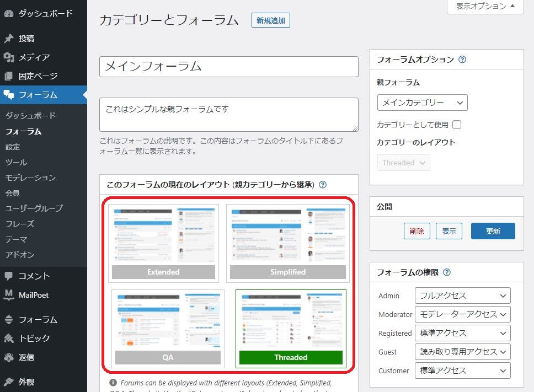Click the 新規追加 button
Screen dimensions: 534x392
tap(271, 20)
